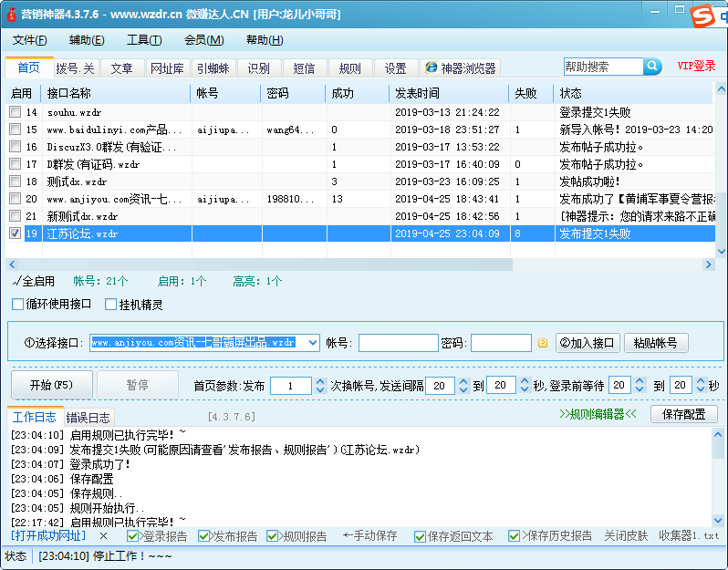Toggle the 挂机精灵 checkbox

point(111,305)
